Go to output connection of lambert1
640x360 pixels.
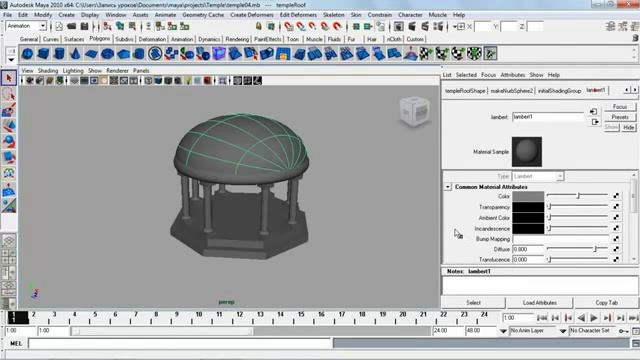click(594, 122)
